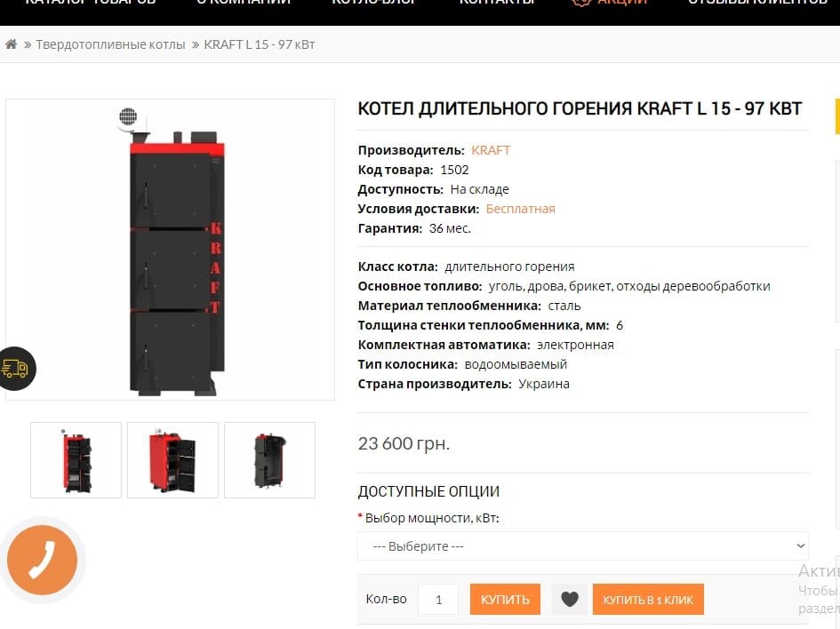Go to the home page icon in breadcrumbs
The width and height of the screenshot is (840, 629).
(x=11, y=44)
